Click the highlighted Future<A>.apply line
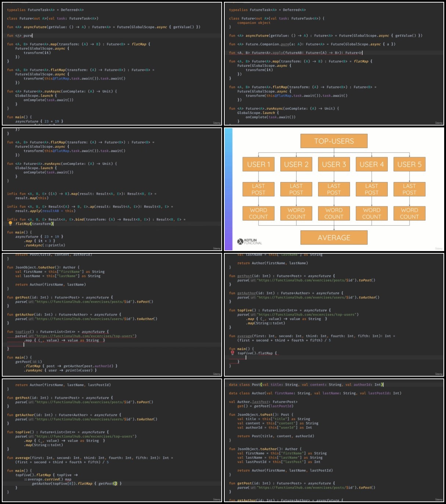 click(334, 52)
